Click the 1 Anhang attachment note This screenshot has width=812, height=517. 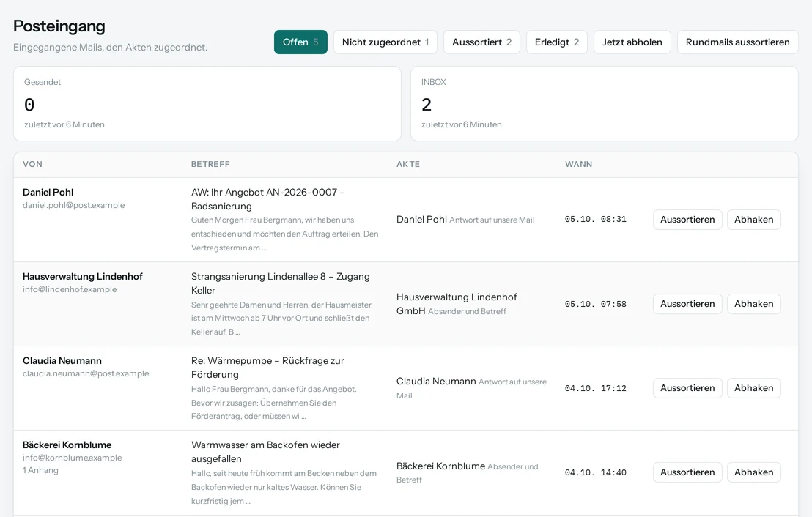[x=40, y=470]
